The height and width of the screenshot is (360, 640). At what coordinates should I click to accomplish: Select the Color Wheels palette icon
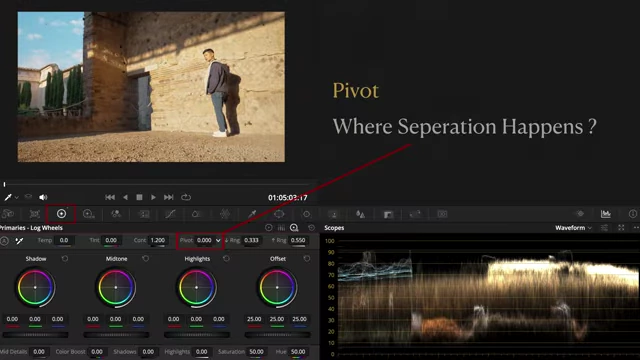coord(61,214)
